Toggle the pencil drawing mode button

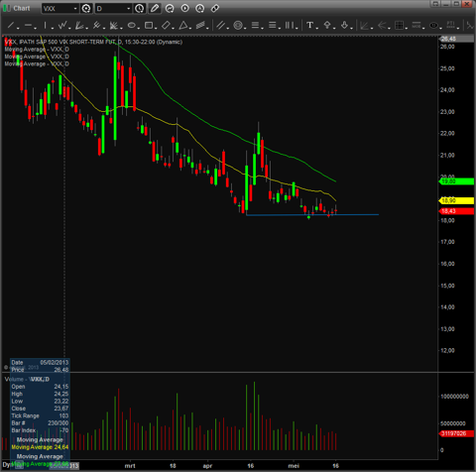(x=155, y=8)
